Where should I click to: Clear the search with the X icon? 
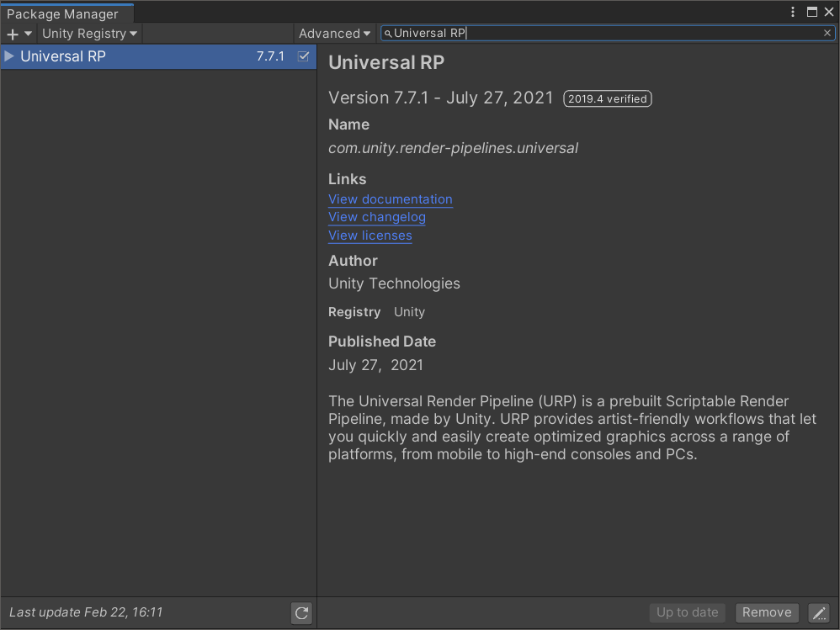826,33
